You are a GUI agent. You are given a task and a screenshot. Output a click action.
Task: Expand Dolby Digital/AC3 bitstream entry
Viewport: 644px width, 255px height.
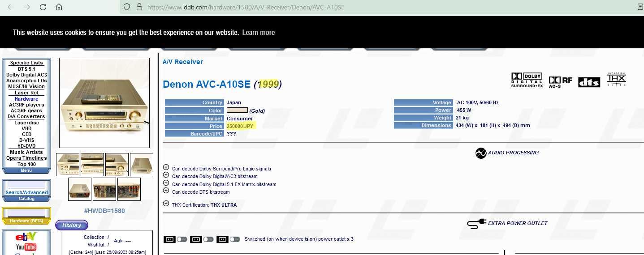(166, 175)
